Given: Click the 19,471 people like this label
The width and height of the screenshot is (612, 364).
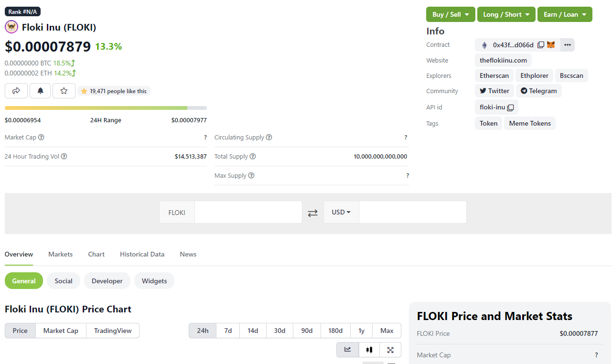Looking at the screenshot, I should (x=114, y=91).
